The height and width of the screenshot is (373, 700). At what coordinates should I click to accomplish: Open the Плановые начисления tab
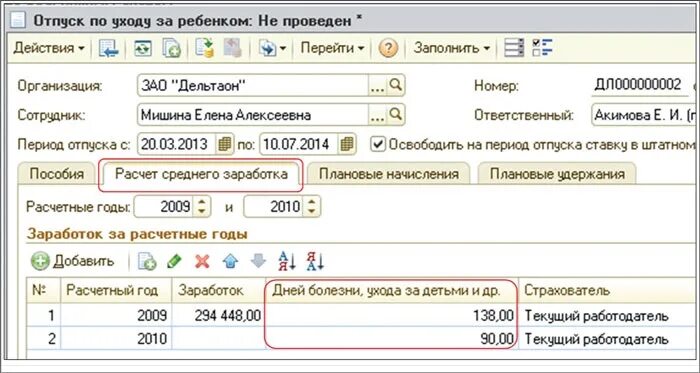click(x=389, y=174)
